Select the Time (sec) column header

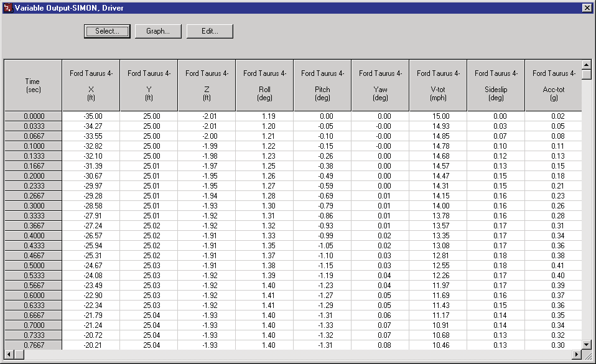(33, 86)
